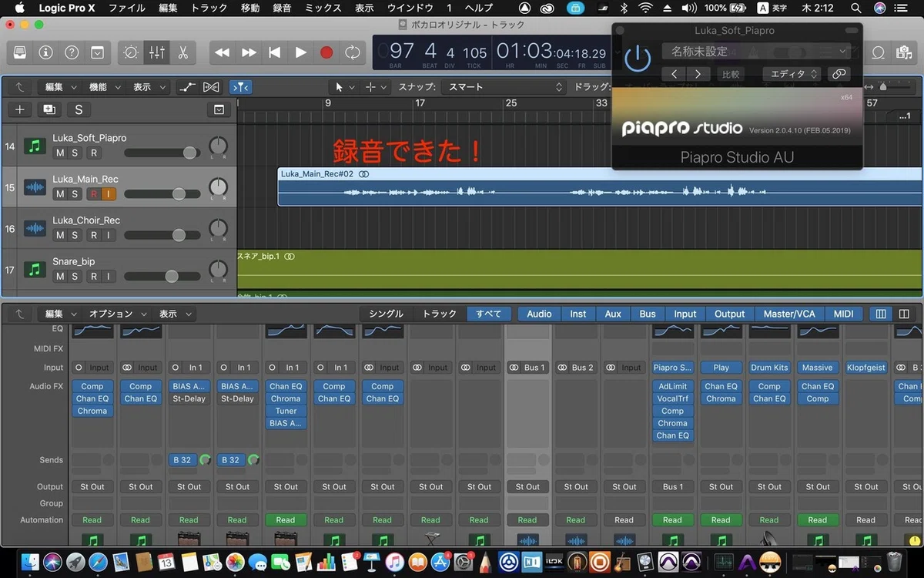This screenshot has width=924, height=578.
Task: Select next preset arrow in plugin window
Action: click(698, 74)
